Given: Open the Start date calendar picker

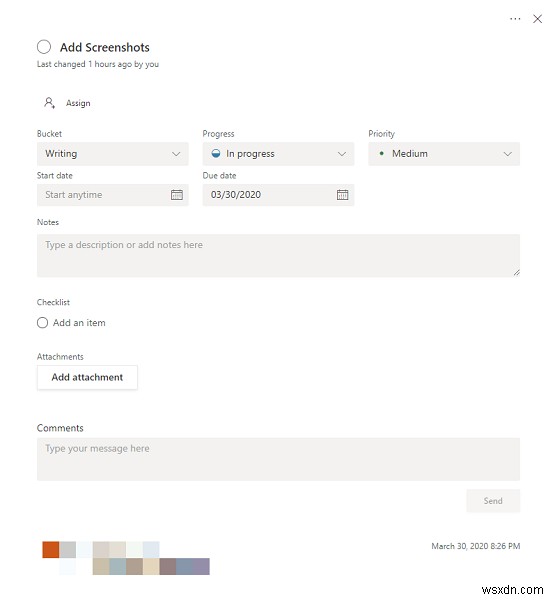Looking at the screenshot, I should tap(176, 195).
